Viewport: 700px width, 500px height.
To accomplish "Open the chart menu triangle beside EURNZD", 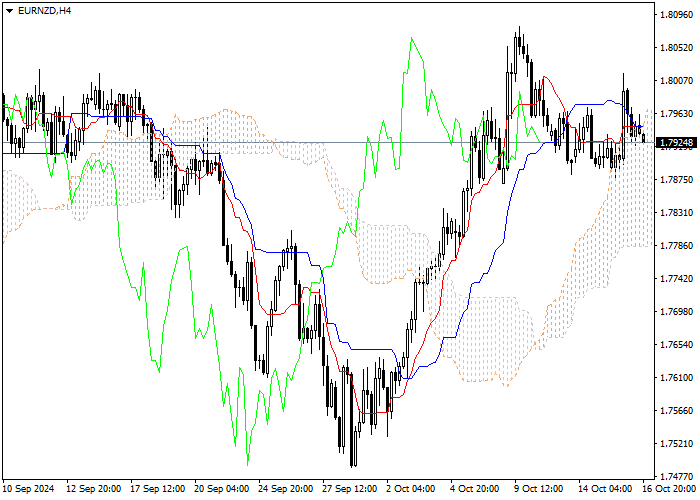I will (x=9, y=11).
